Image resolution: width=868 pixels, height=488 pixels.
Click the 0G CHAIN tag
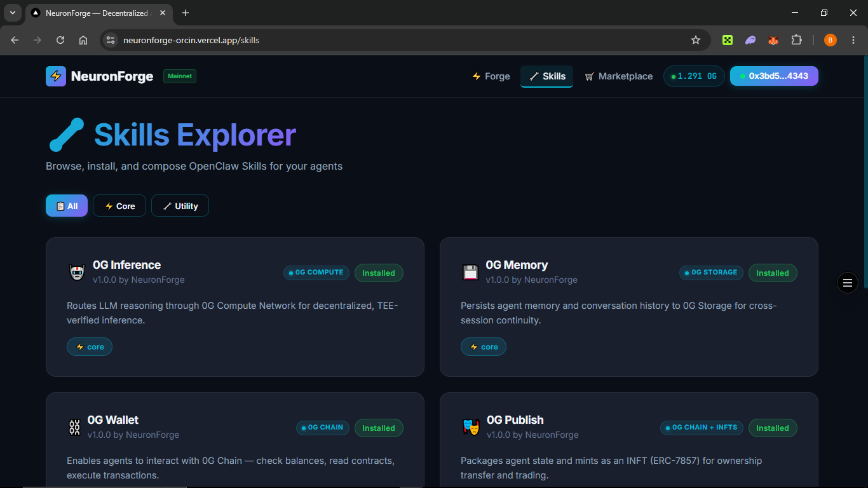point(323,428)
